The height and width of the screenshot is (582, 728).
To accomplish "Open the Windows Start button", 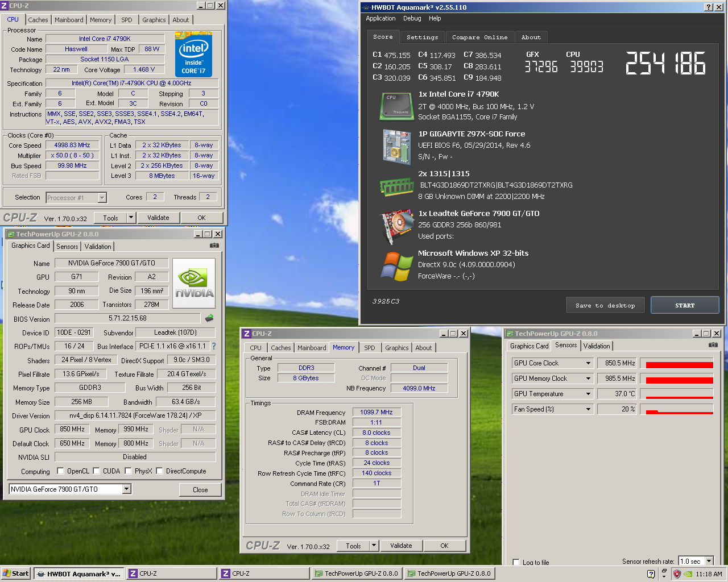I will [16, 573].
